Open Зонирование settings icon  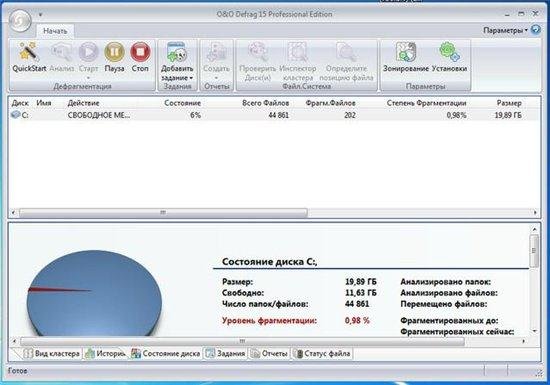[406, 52]
